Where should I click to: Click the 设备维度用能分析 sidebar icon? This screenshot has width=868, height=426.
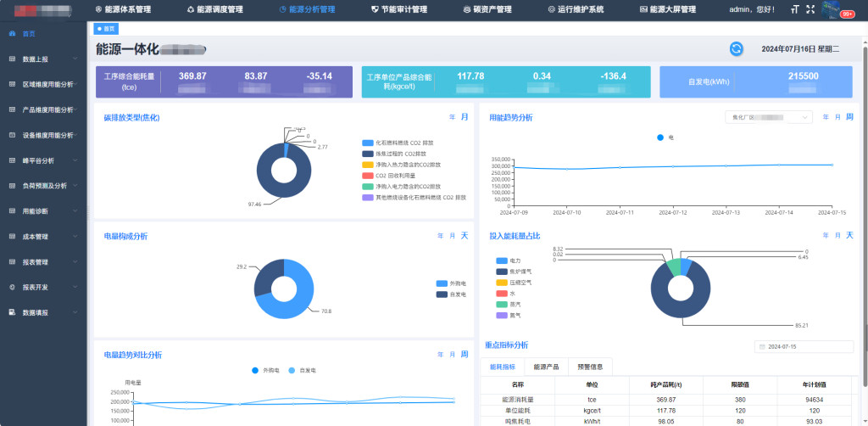point(12,135)
